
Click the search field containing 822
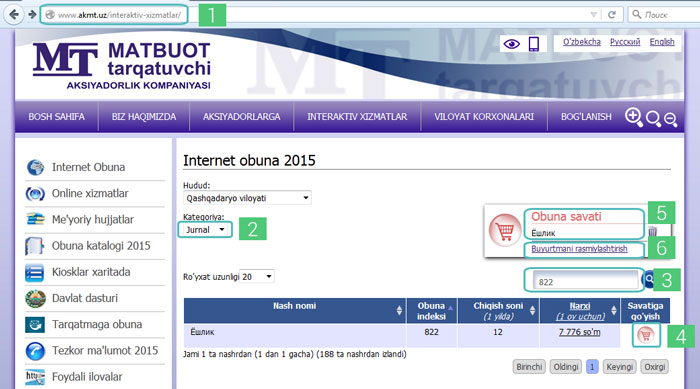[x=585, y=281]
